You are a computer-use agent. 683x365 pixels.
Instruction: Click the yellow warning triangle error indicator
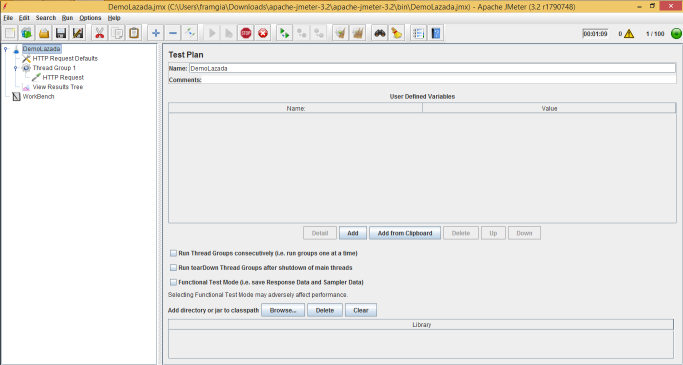[x=629, y=34]
